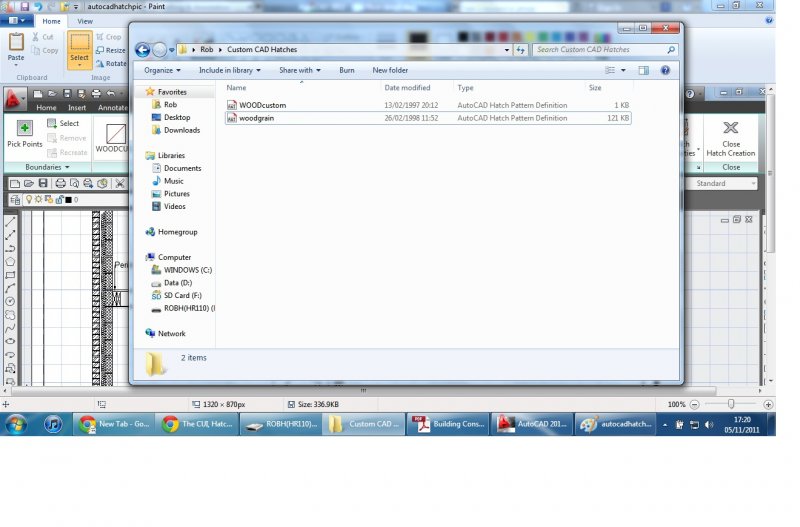Open the Windows Start menu
800x527 pixels.
click(x=16, y=423)
